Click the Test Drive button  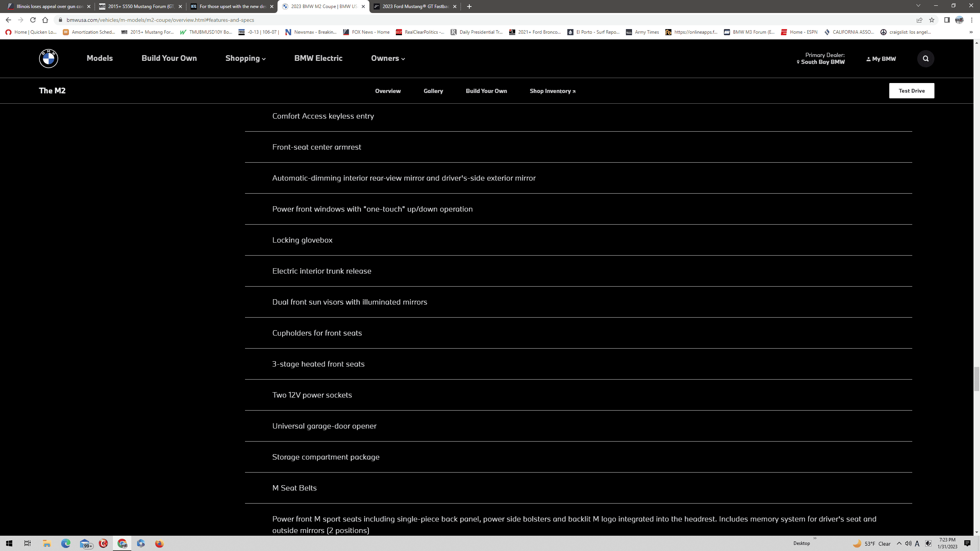911,91
